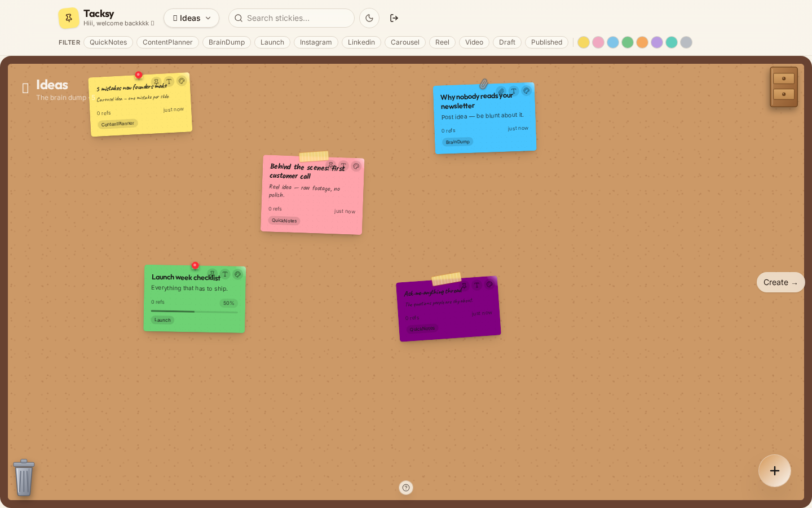Click font T icon on green Launch week sticky

(225, 274)
